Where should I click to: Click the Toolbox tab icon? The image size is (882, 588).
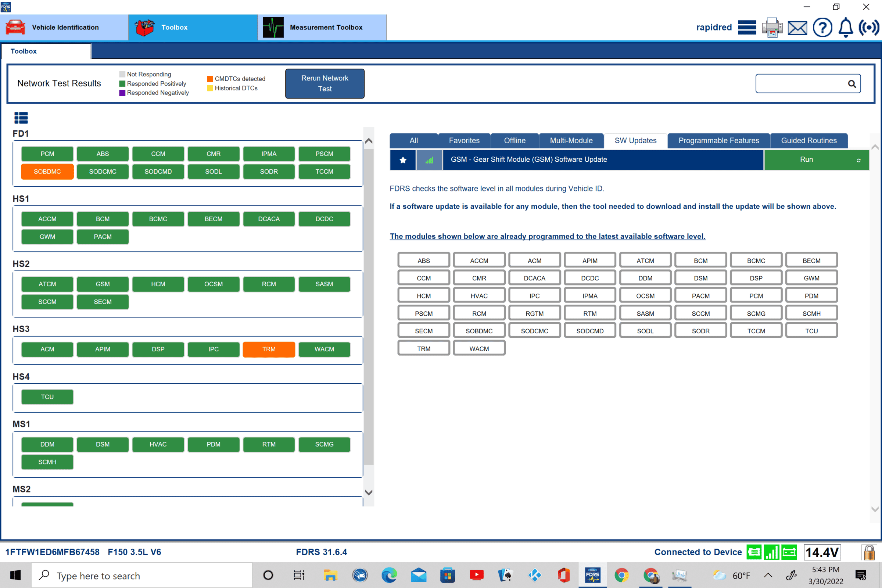tap(144, 27)
